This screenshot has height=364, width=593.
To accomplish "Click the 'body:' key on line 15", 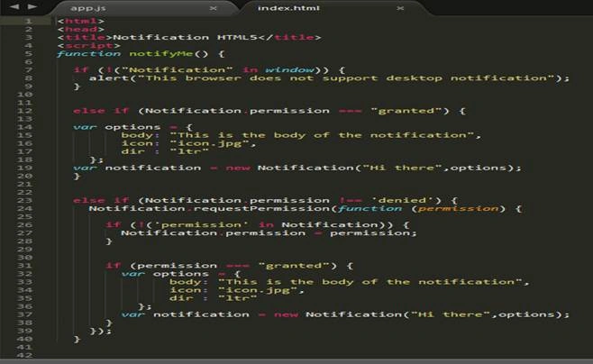I will pyautogui.click(x=141, y=135).
